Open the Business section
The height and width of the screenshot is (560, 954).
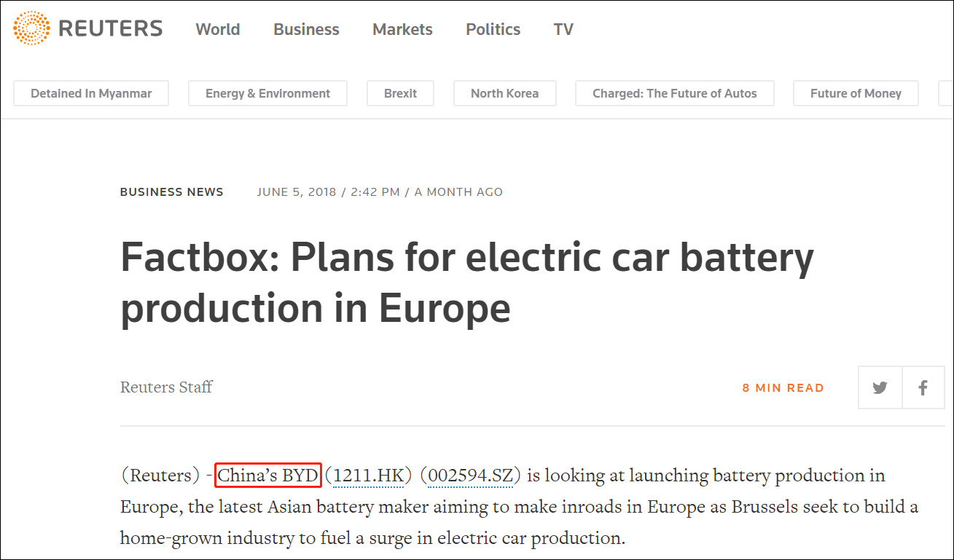(x=306, y=30)
